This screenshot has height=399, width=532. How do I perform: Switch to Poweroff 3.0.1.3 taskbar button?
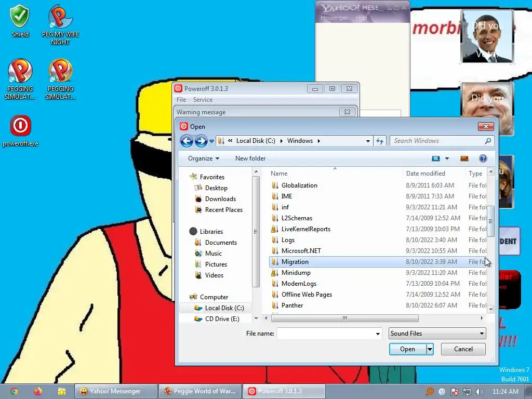click(284, 391)
